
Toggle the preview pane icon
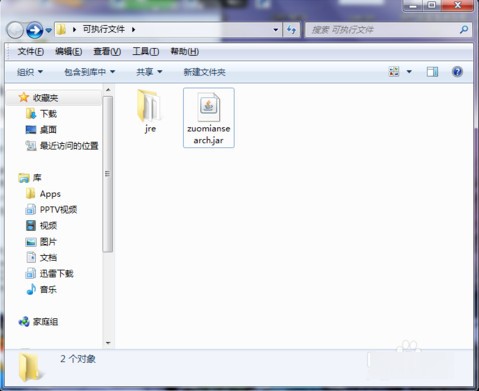click(x=432, y=72)
